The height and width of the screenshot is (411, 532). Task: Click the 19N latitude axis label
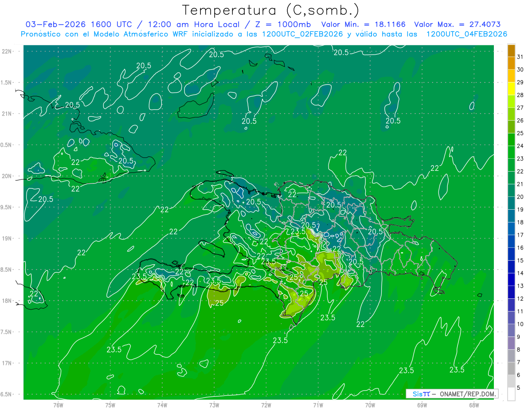click(x=7, y=239)
